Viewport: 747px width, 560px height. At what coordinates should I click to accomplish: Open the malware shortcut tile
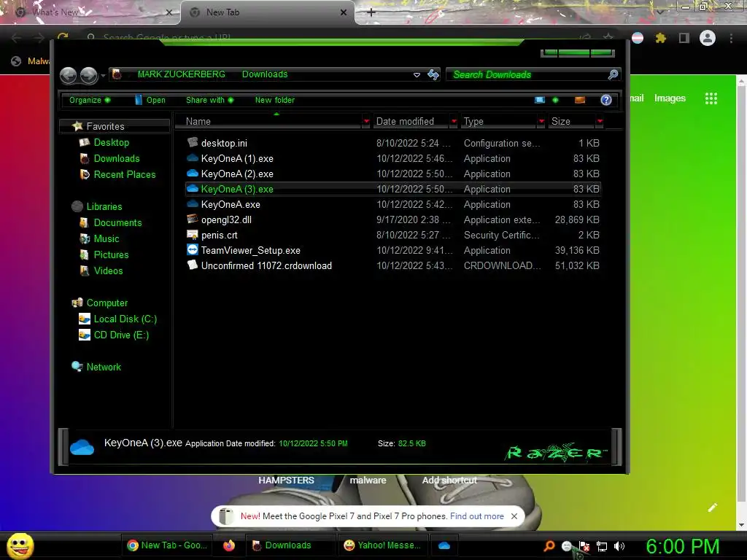click(368, 480)
